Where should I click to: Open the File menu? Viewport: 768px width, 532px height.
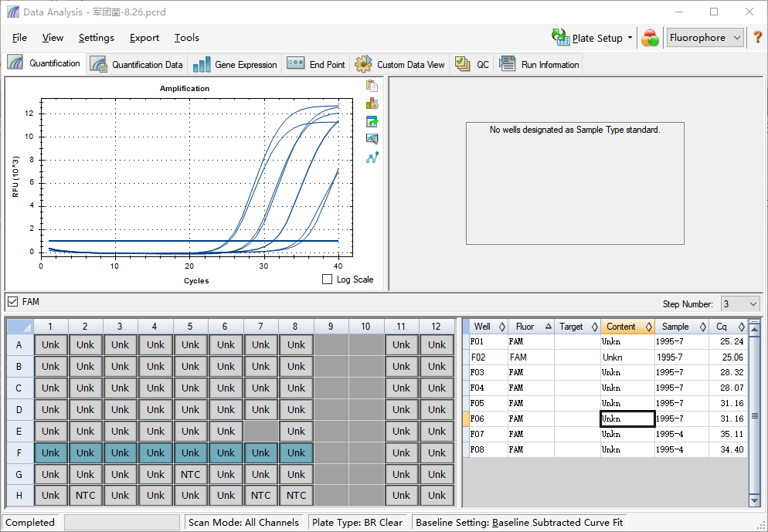[19, 38]
